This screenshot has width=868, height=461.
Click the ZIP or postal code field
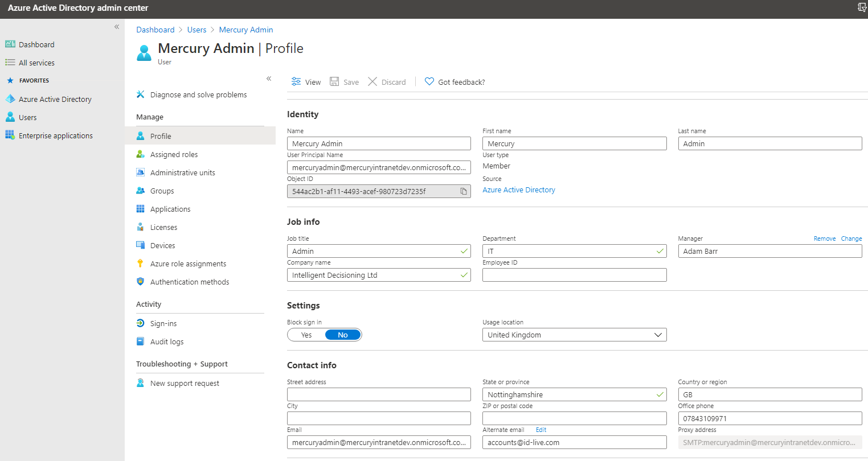coord(574,418)
